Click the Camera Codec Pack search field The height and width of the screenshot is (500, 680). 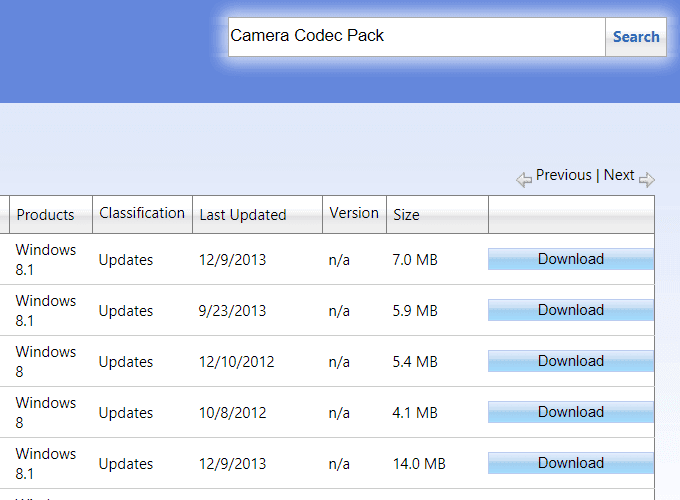coord(416,37)
